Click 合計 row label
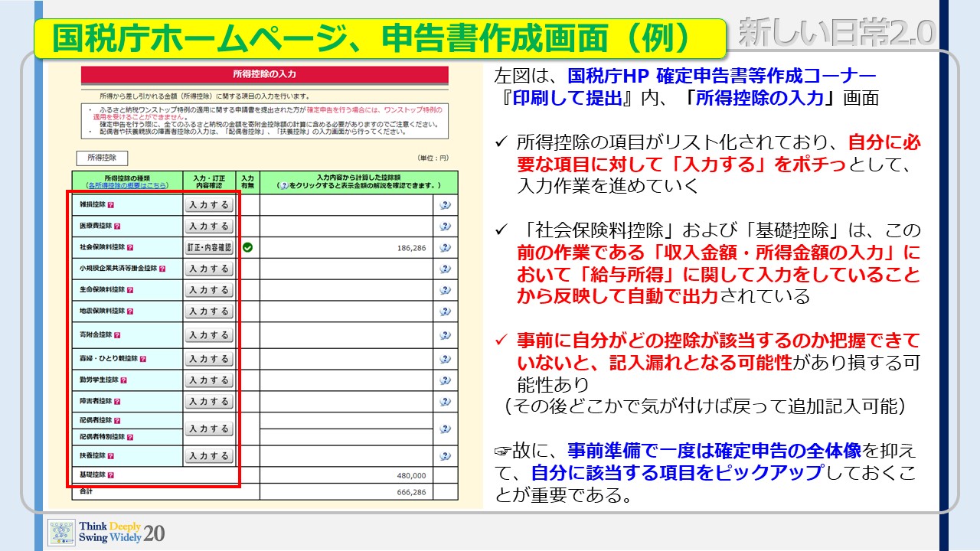The image size is (980, 551). pyautogui.click(x=87, y=492)
